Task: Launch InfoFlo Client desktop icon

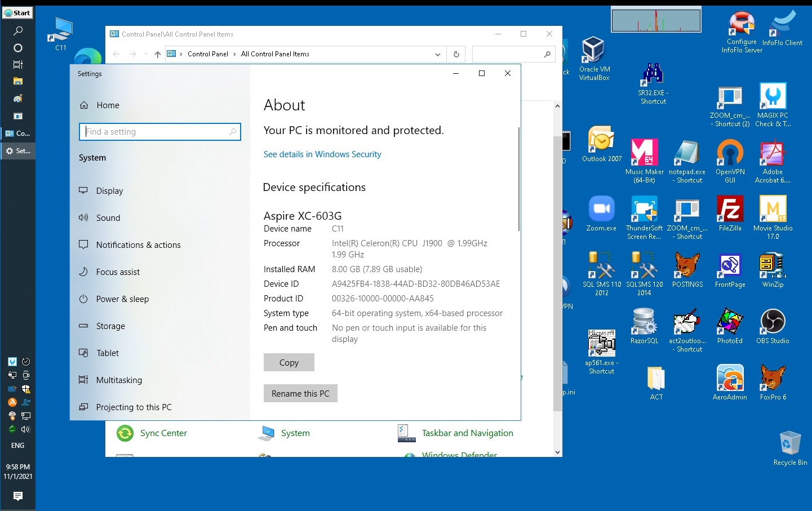Action: (x=782, y=28)
